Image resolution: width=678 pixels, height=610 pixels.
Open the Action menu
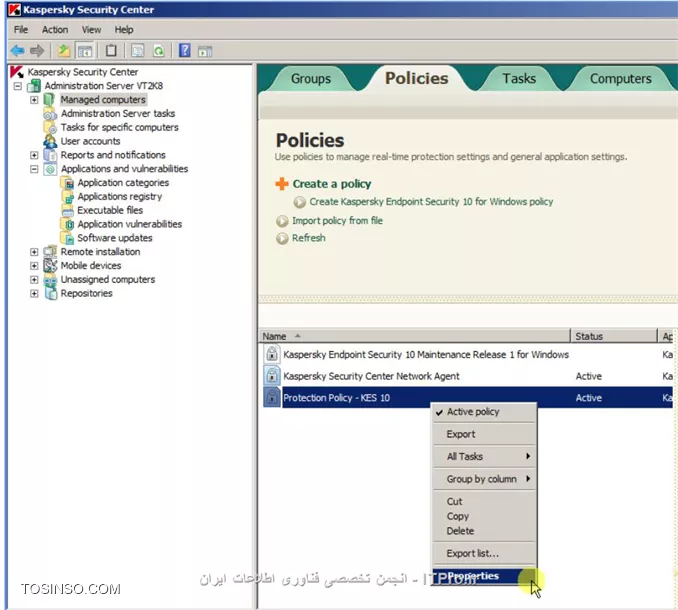pos(55,29)
